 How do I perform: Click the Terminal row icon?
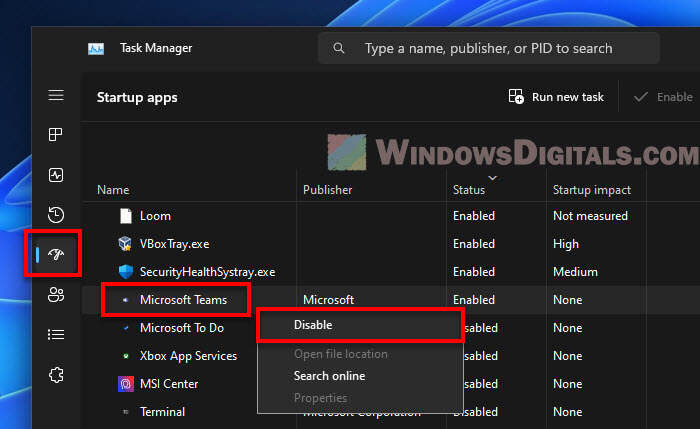click(x=126, y=412)
